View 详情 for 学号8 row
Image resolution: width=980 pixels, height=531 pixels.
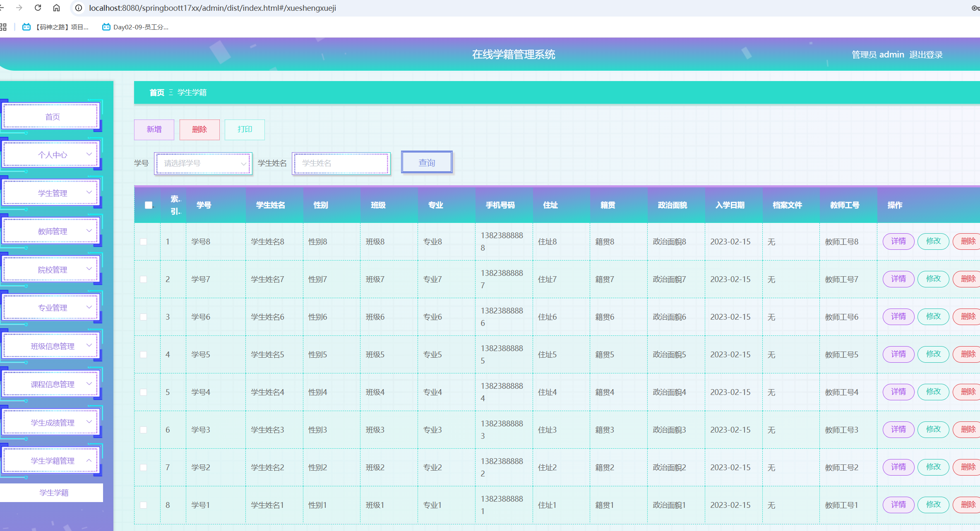[898, 241]
